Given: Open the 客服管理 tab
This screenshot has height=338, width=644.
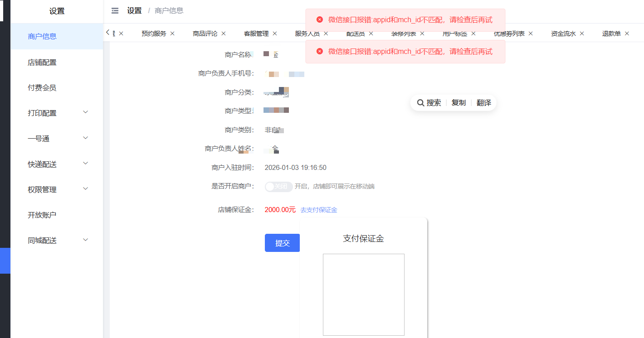Looking at the screenshot, I should click(x=256, y=33).
